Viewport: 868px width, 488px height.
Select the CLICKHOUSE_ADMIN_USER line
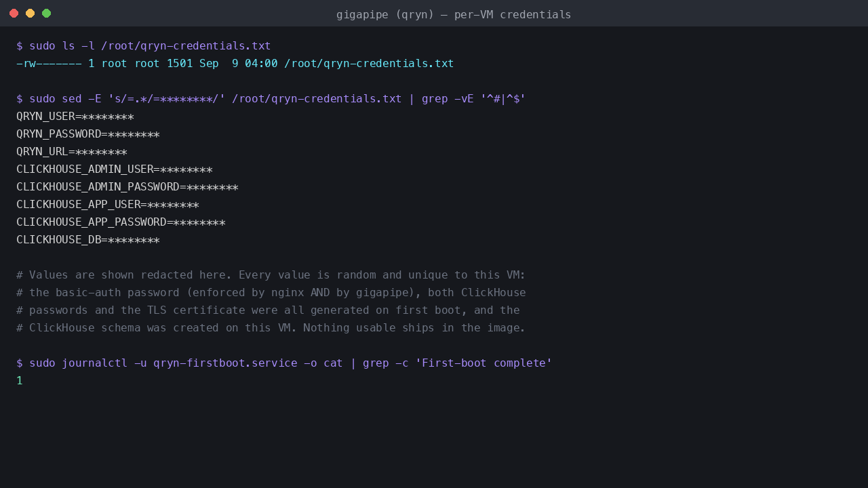[x=115, y=169]
